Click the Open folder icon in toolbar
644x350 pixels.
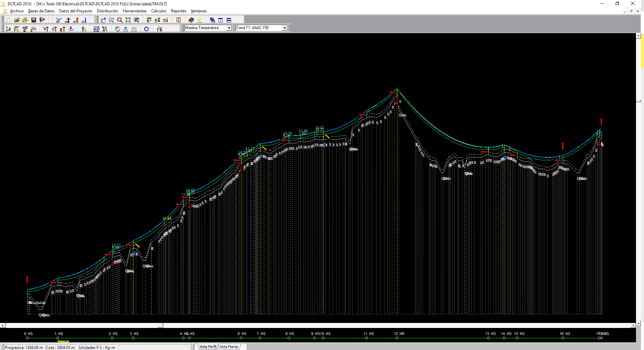tap(17, 20)
